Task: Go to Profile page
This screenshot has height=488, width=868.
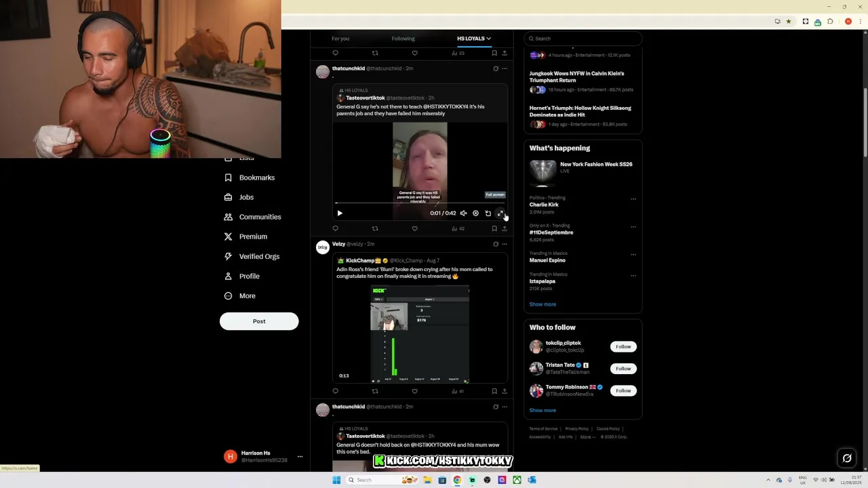Action: (x=242, y=276)
